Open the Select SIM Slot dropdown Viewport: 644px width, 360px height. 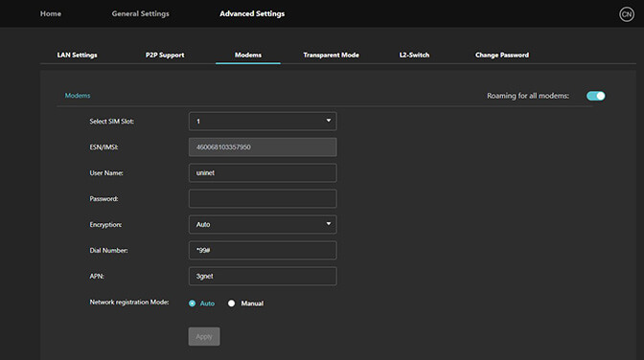coord(263,122)
